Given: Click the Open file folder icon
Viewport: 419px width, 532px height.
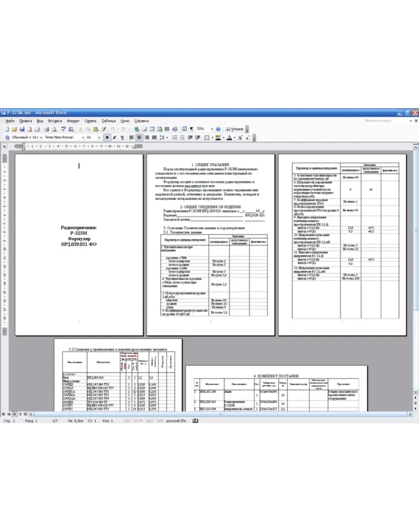Looking at the screenshot, I should [x=14, y=129].
